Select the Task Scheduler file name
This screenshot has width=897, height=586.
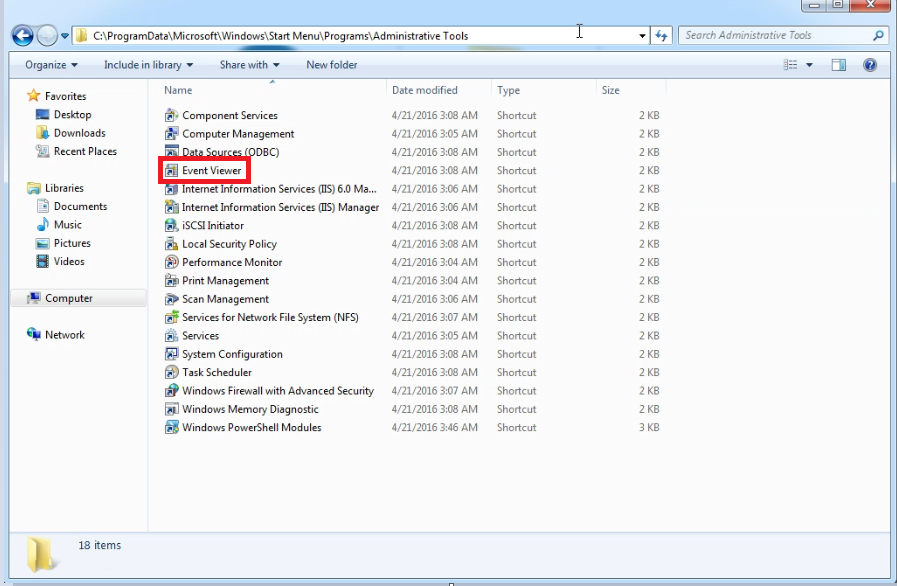pos(217,372)
